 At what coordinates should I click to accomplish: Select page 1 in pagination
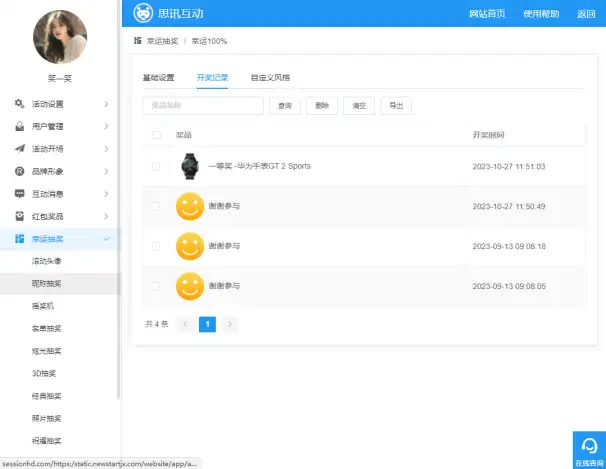click(208, 324)
